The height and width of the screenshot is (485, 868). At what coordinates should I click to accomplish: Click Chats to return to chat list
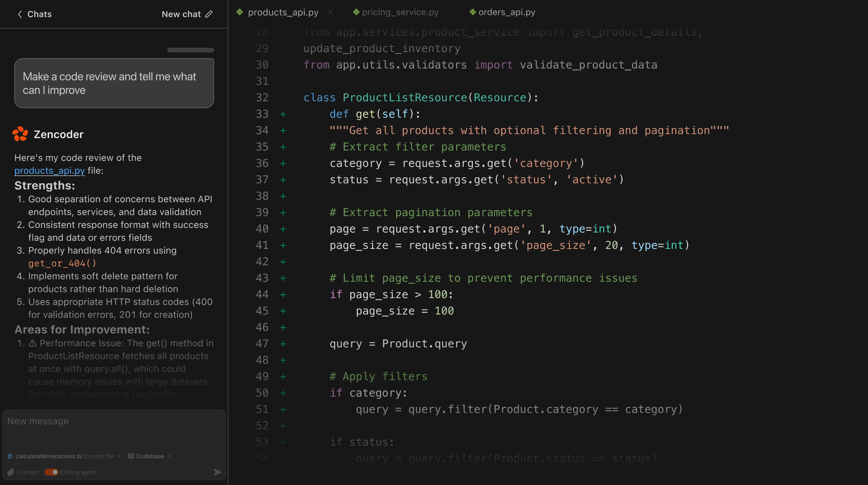tap(39, 14)
